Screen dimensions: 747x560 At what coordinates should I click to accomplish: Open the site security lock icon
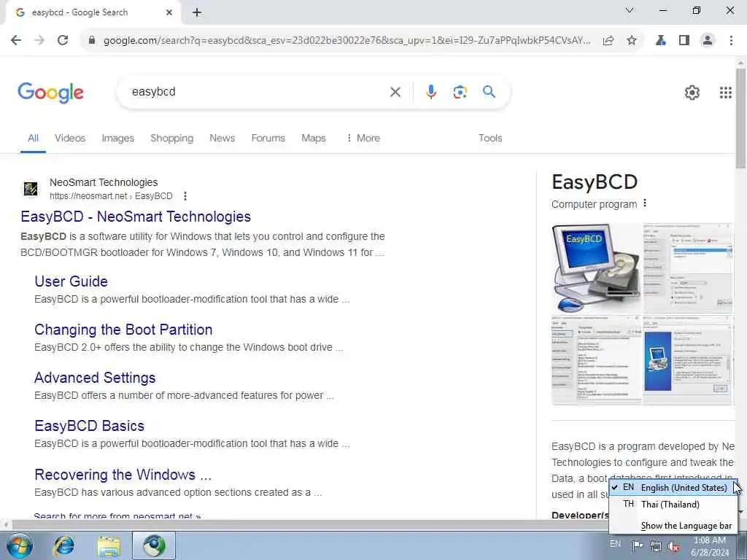tap(92, 41)
